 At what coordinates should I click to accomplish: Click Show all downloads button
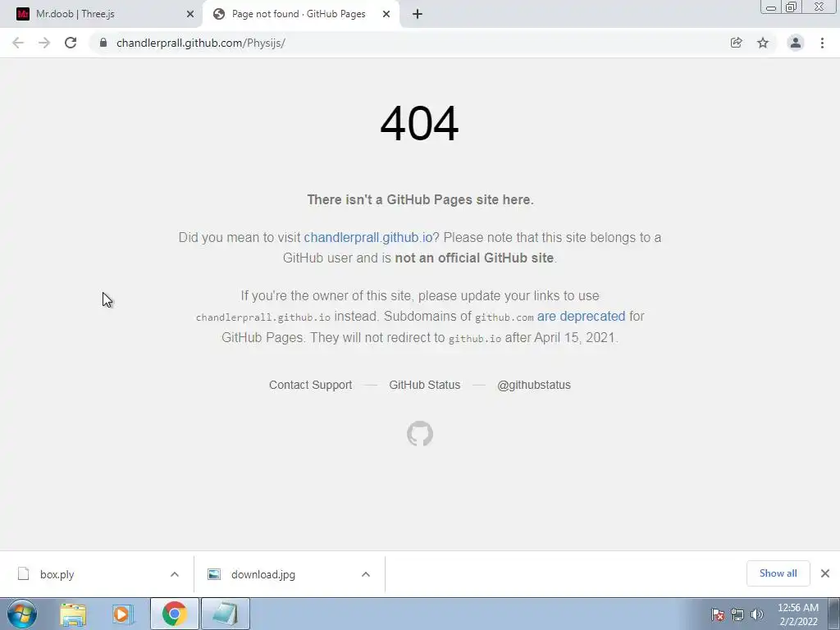[x=778, y=573]
